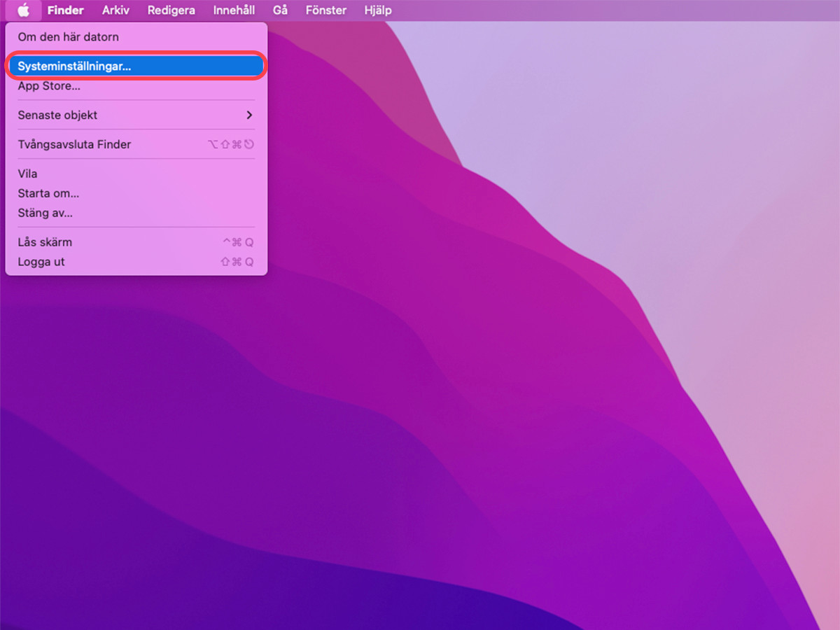Open the Innehåll menu
840x630 pixels.
[234, 10]
